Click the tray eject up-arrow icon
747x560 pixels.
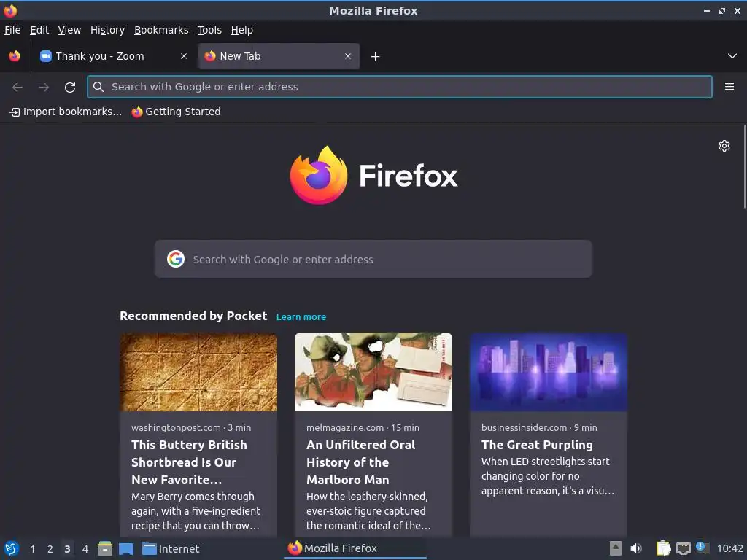(616, 548)
